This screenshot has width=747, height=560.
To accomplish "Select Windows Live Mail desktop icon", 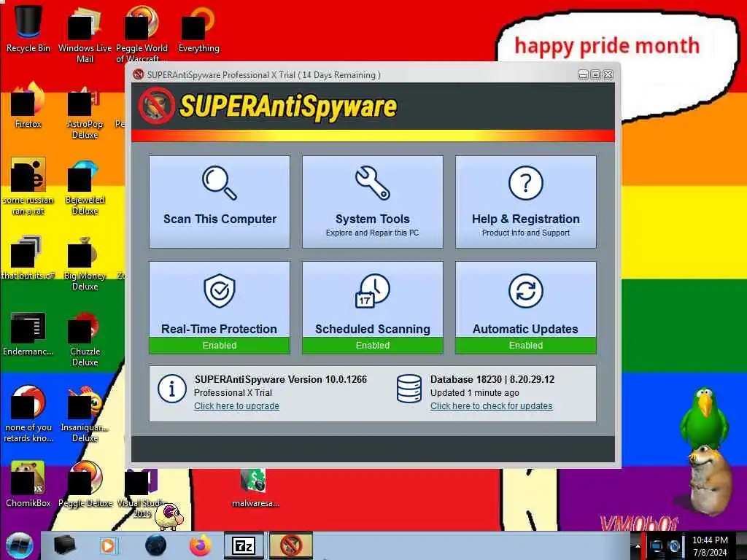I will point(85,34).
